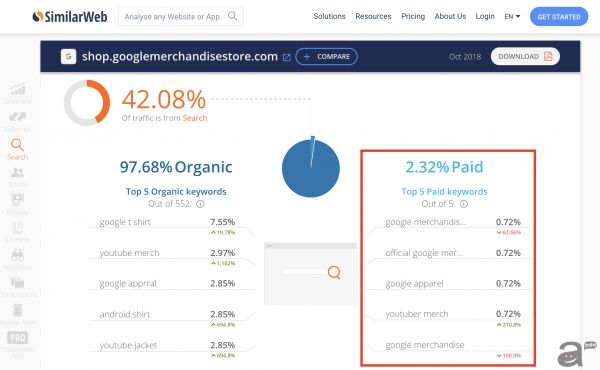Click the "google merchandis..." paid keyword
The width and height of the screenshot is (600, 370).
426,222
